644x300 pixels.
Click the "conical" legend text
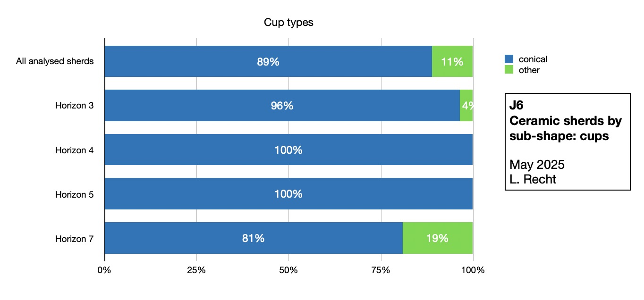tap(533, 59)
